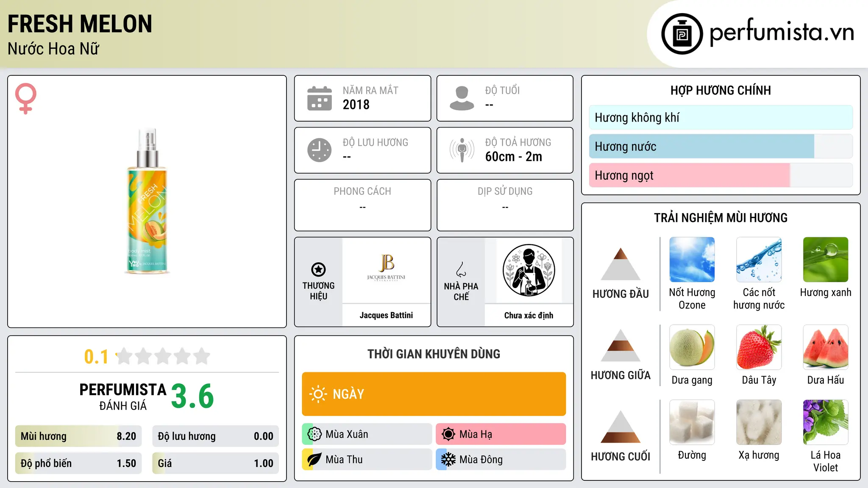Click the FRESH MELON title
This screenshot has width=868, height=488.
(80, 24)
